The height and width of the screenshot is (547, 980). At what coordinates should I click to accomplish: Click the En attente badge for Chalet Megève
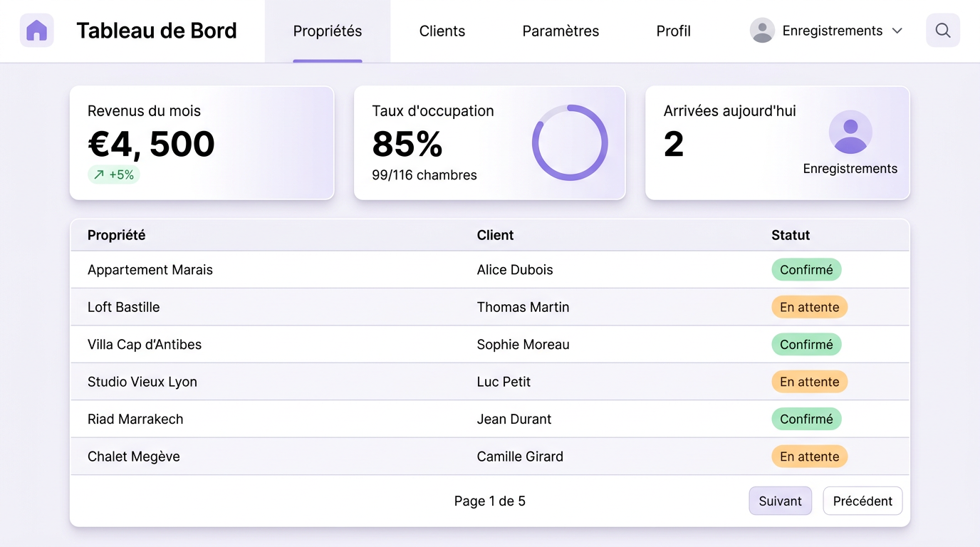tap(810, 457)
